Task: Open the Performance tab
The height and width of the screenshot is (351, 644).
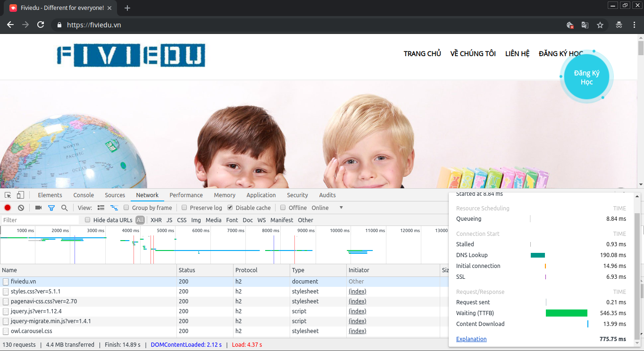Action: click(186, 195)
